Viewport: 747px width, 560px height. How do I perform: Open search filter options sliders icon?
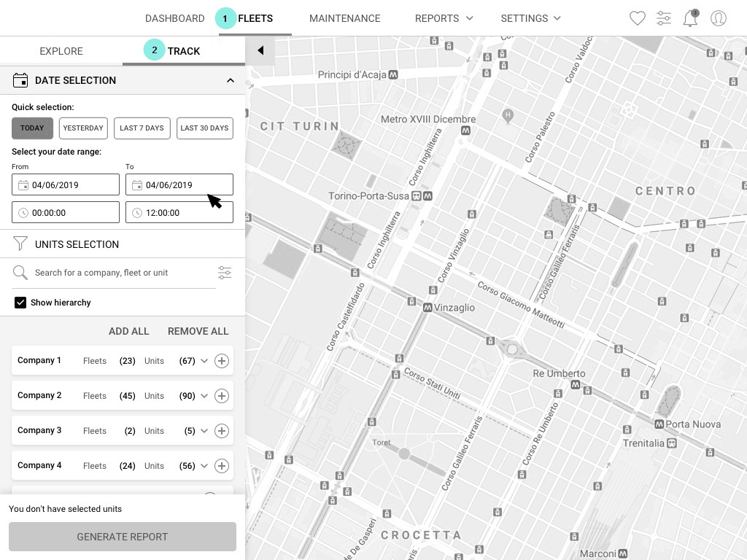(225, 273)
